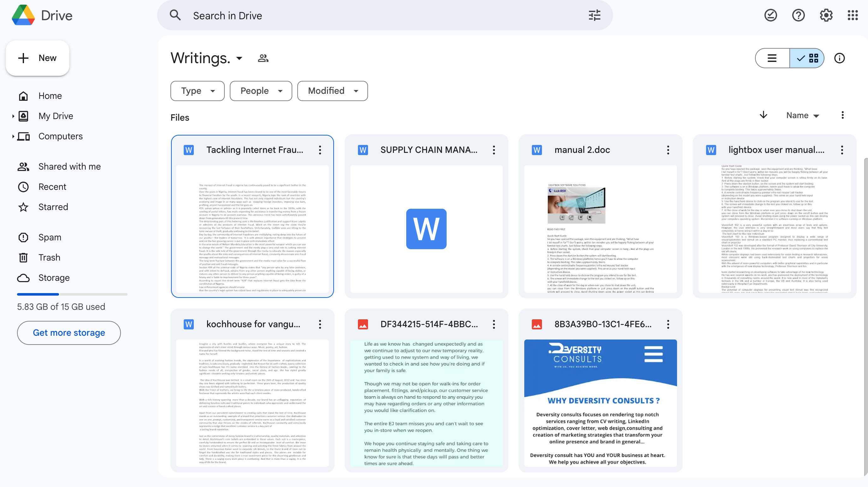Open Computers in sidebar

coord(61,136)
